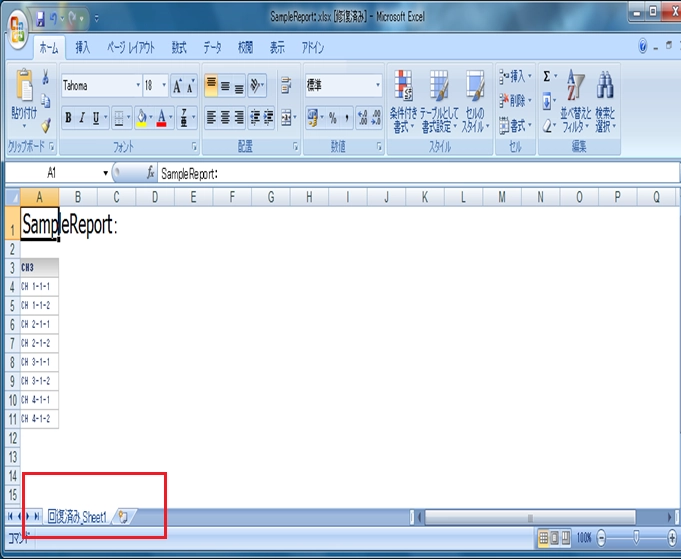Click the insert function fx button
Image resolution: width=681 pixels, height=559 pixels.
(x=150, y=173)
